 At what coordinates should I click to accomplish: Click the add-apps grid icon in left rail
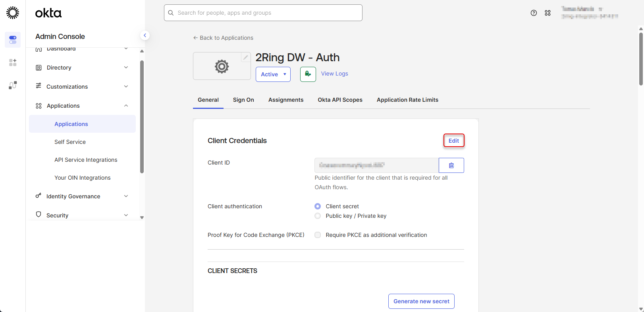pyautogui.click(x=13, y=62)
